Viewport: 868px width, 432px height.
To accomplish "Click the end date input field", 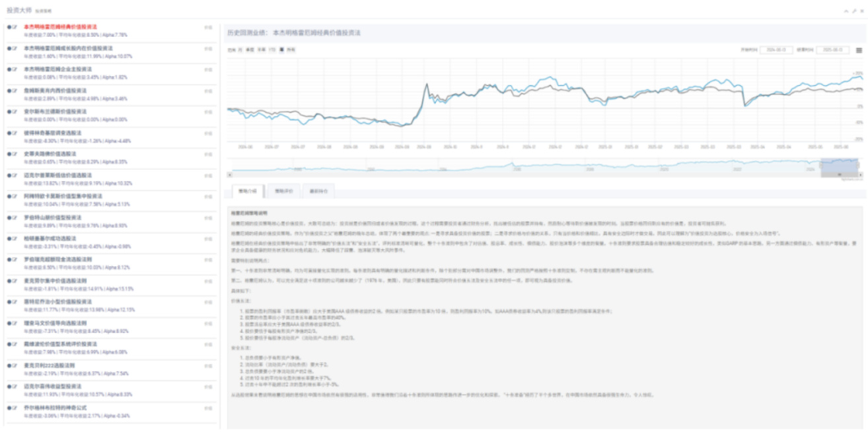I will [x=832, y=50].
